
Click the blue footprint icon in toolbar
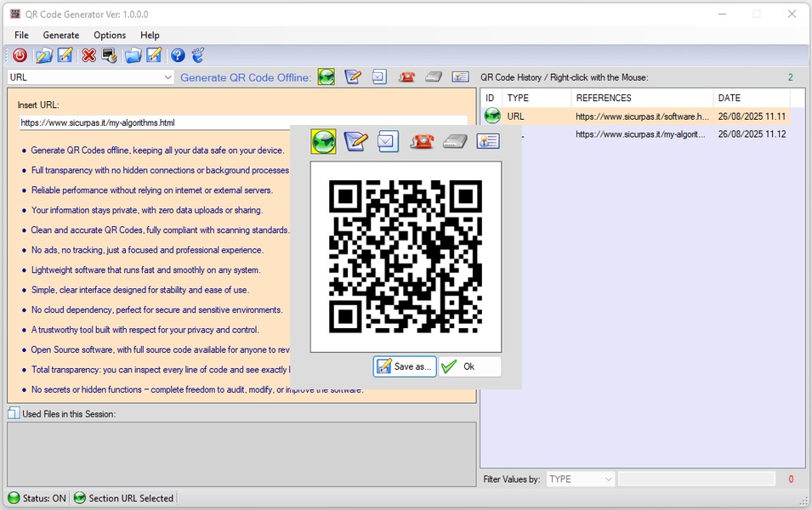point(198,55)
